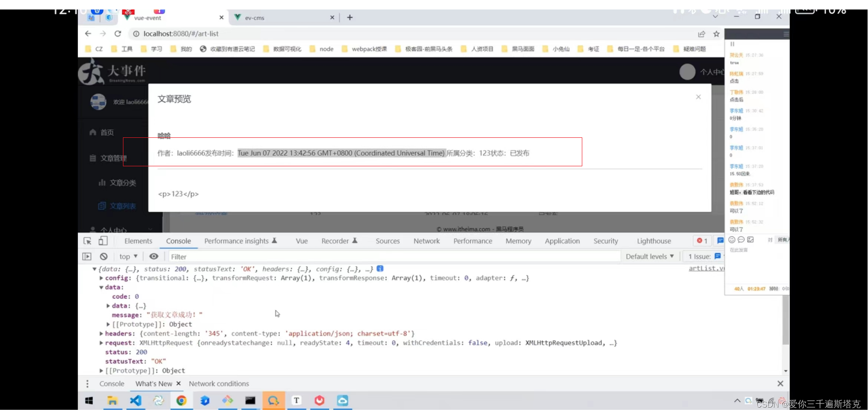Image resolution: width=868 pixels, height=413 pixels.
Task: Open the Windows Start menu
Action: tap(89, 401)
